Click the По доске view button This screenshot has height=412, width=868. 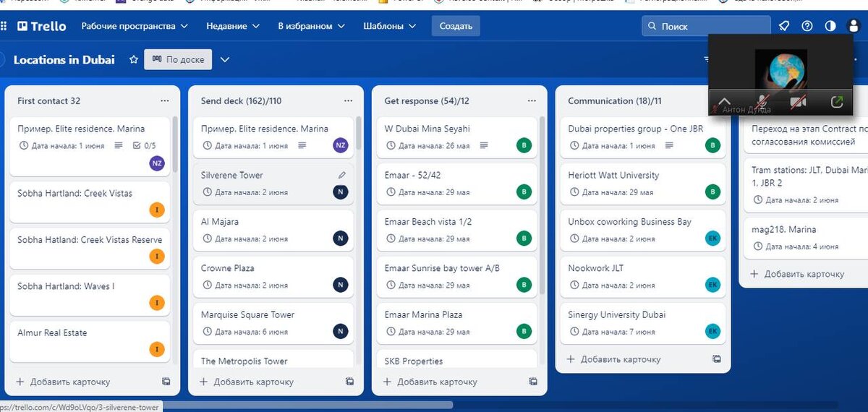point(178,60)
